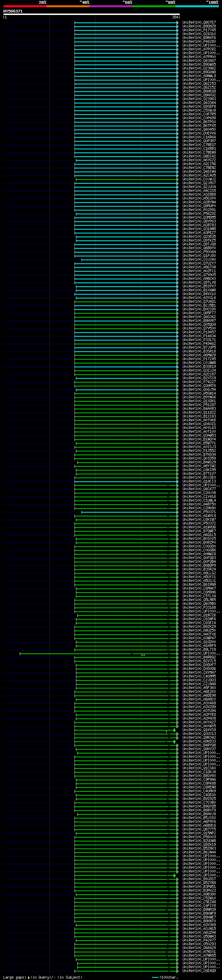Select hit UniRef100_C0P7R5
The width and height of the screenshot is (222, 980).
(199, 114)
